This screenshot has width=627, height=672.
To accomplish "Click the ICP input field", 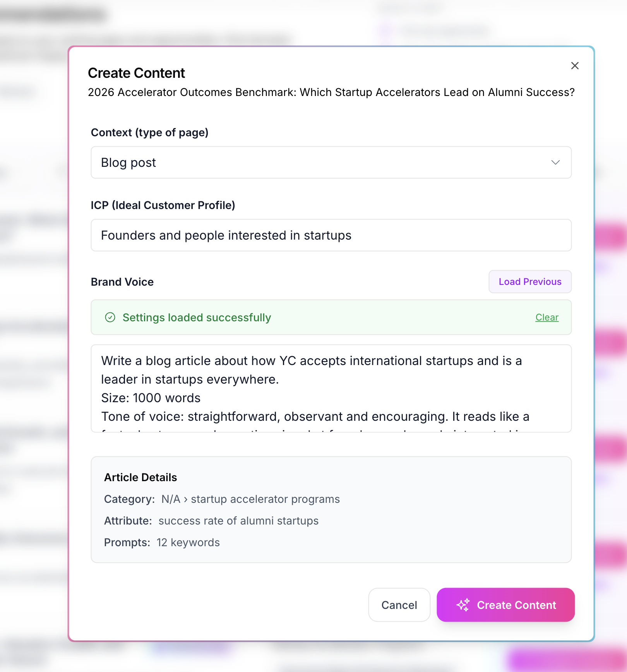I will (x=331, y=235).
